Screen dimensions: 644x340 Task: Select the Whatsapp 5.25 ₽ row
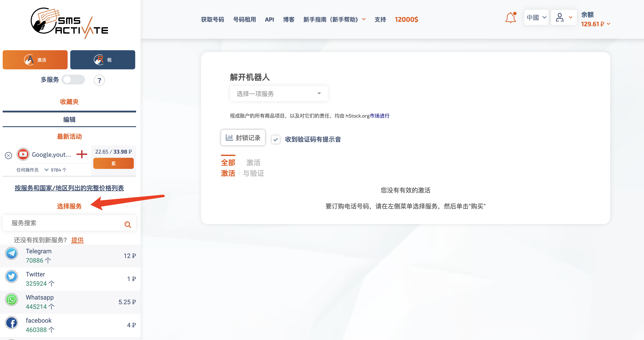[70, 302]
